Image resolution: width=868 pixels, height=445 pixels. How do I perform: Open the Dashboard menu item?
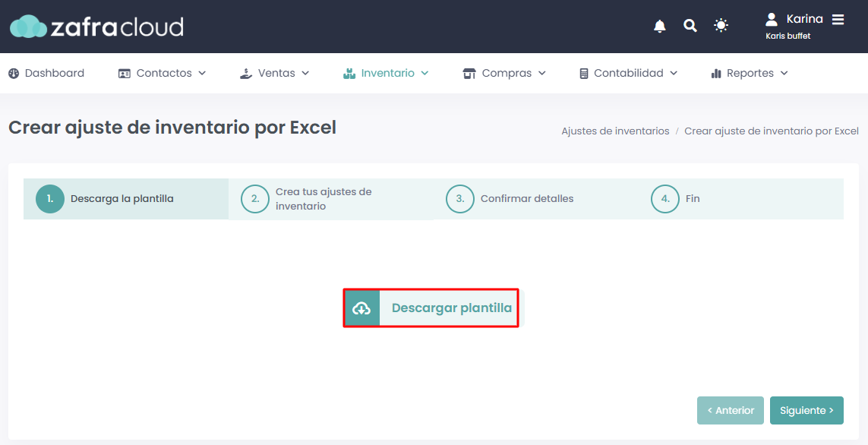tap(46, 73)
